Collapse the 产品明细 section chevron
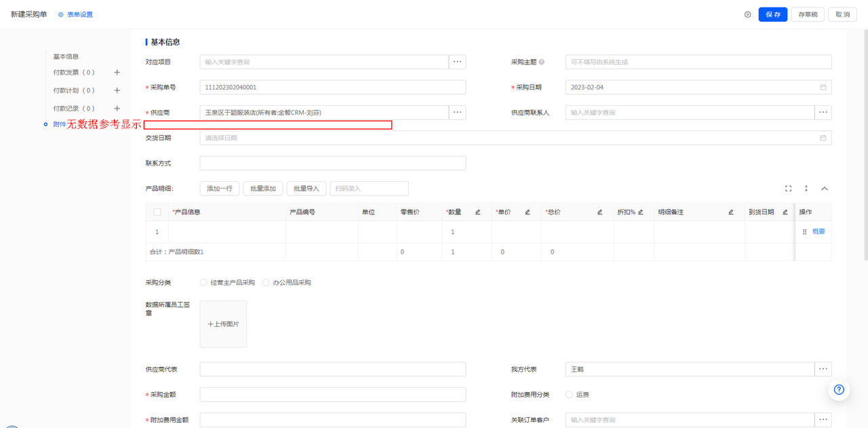The width and height of the screenshot is (868, 428). [x=825, y=189]
